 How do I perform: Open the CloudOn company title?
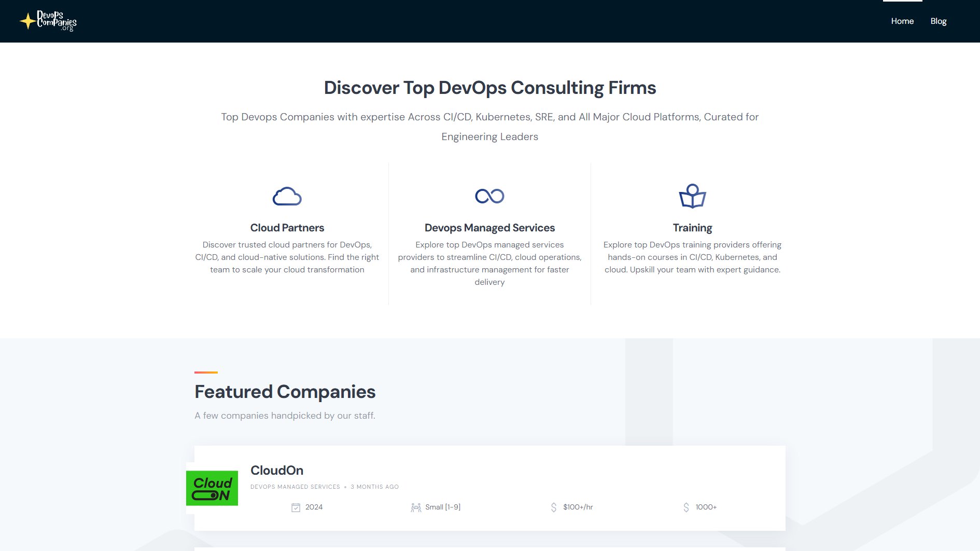277,471
